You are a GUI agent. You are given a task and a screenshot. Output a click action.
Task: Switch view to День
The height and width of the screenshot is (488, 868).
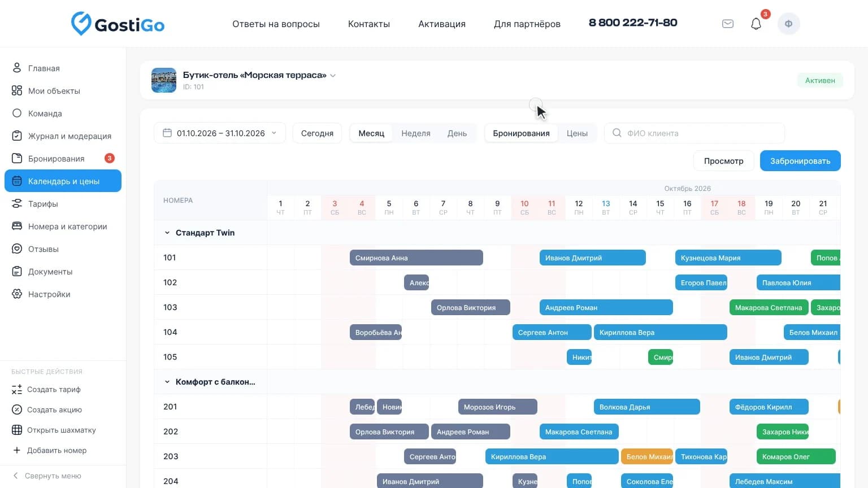[x=457, y=133]
